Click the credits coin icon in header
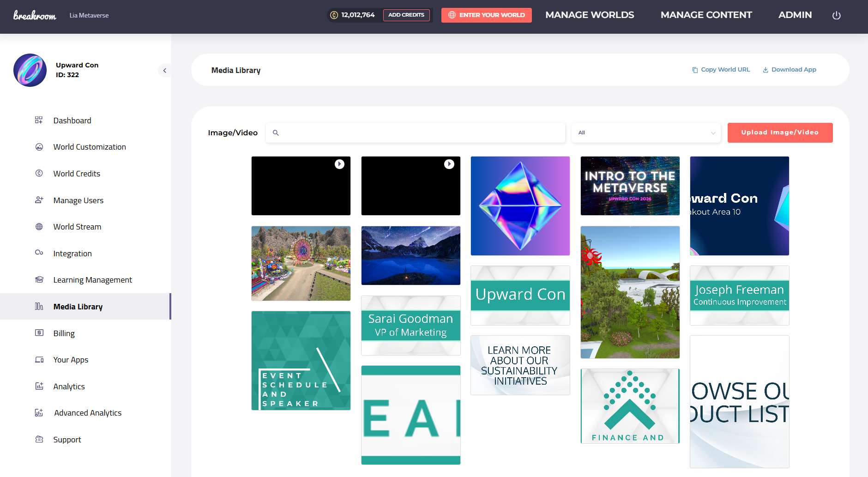The height and width of the screenshot is (477, 868). 334,15
